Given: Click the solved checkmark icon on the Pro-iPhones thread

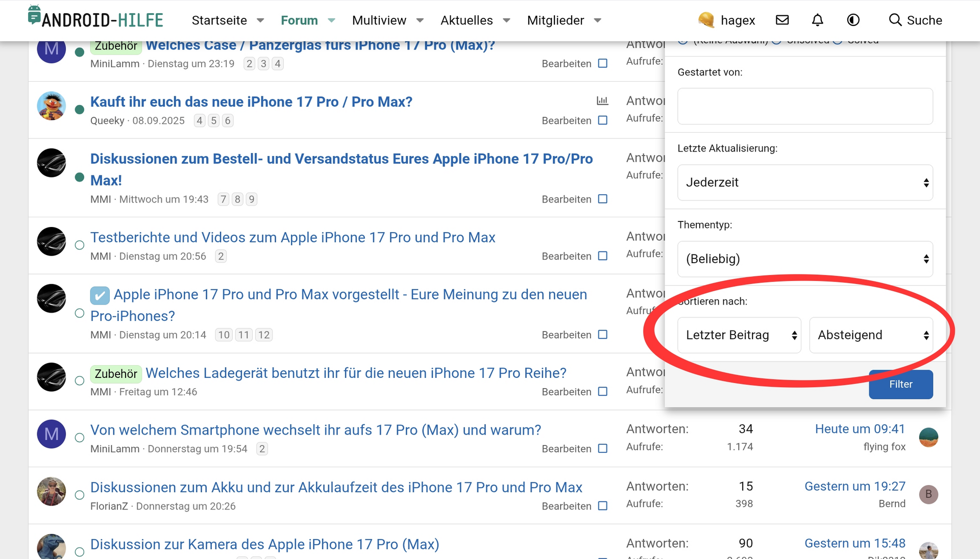Looking at the screenshot, I should [100, 295].
